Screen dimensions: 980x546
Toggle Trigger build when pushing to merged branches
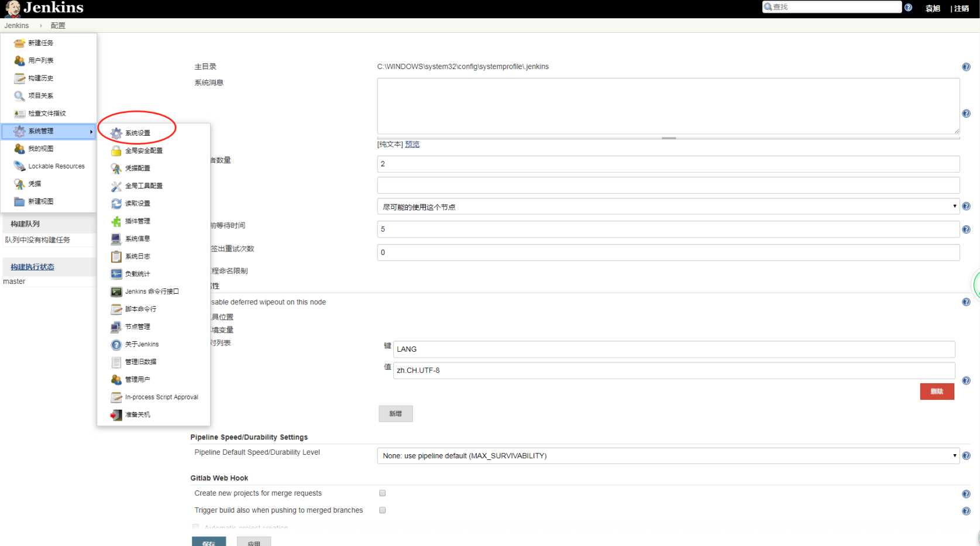tap(382, 510)
